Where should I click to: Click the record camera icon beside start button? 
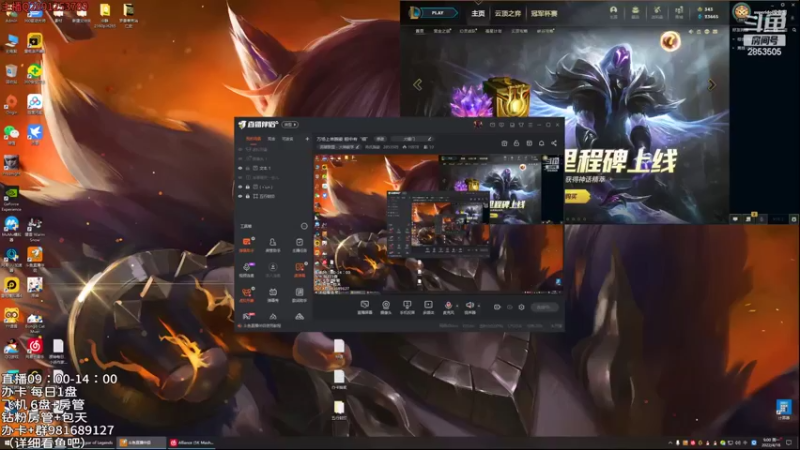point(497,307)
